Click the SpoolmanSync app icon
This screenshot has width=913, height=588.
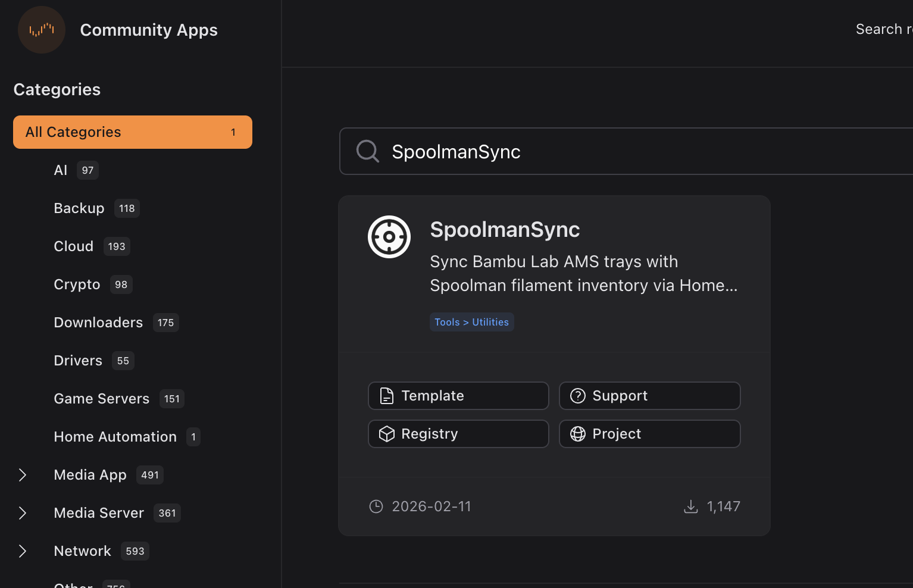click(389, 237)
